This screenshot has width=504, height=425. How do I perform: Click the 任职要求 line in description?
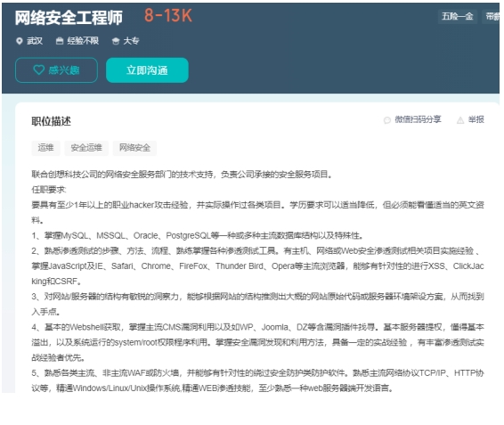coord(49,190)
